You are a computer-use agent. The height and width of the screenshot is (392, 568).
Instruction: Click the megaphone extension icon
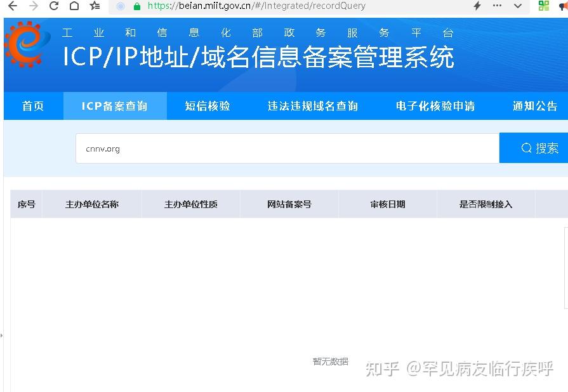562,6
